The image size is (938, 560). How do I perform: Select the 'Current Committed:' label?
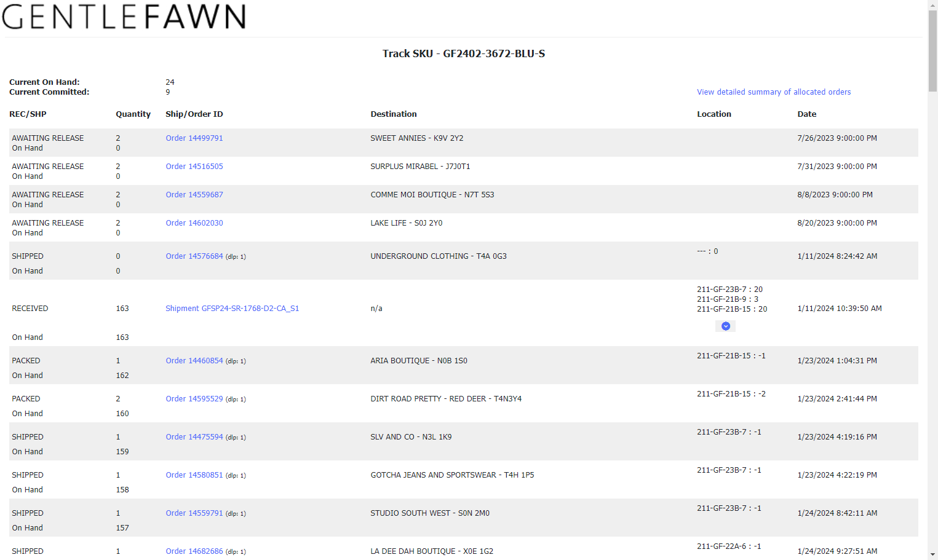point(49,92)
